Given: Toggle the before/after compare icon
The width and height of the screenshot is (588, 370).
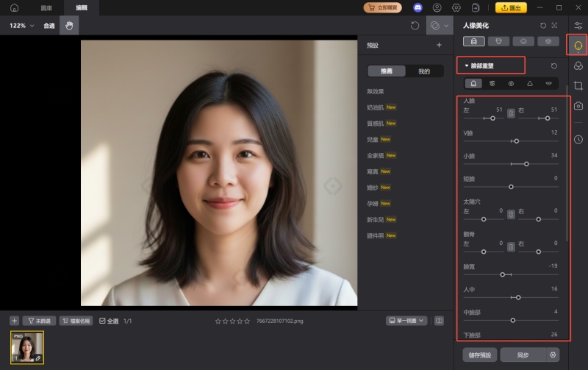Looking at the screenshot, I should click(434, 26).
